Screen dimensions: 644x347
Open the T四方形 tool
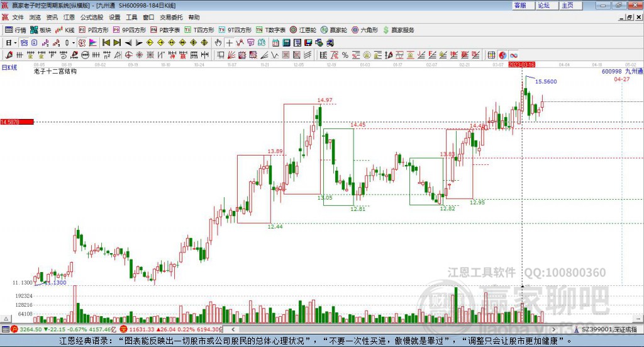tap(199, 30)
